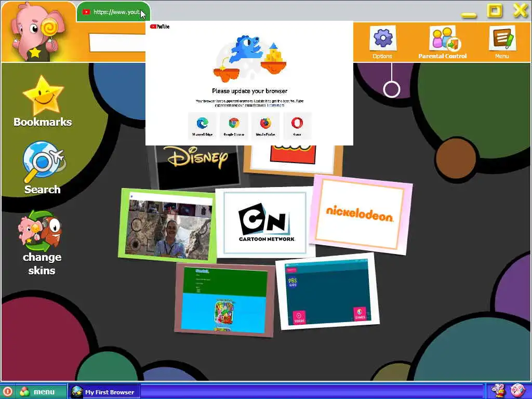Open the brown-framed games site thumbnail

tap(224, 300)
